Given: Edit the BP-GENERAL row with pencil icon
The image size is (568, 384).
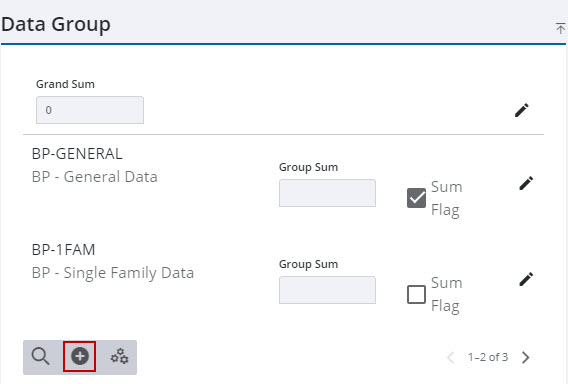Looking at the screenshot, I should [x=526, y=183].
